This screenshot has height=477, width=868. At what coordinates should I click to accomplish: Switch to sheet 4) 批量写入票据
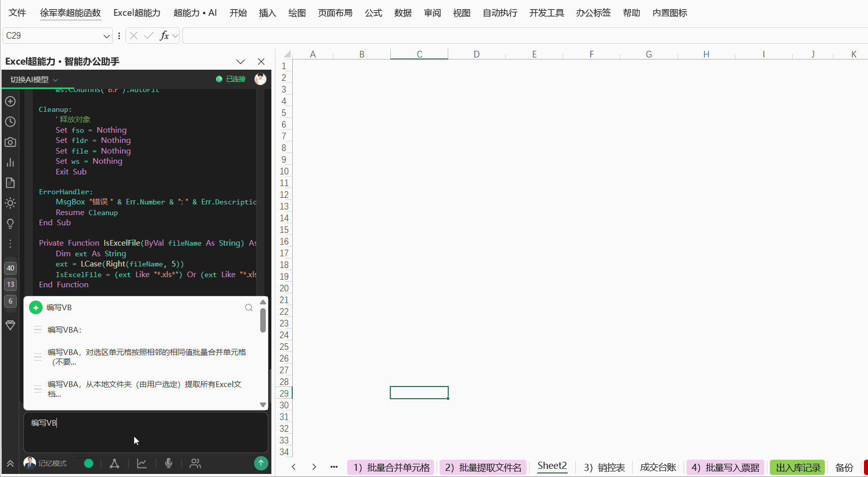tap(725, 467)
